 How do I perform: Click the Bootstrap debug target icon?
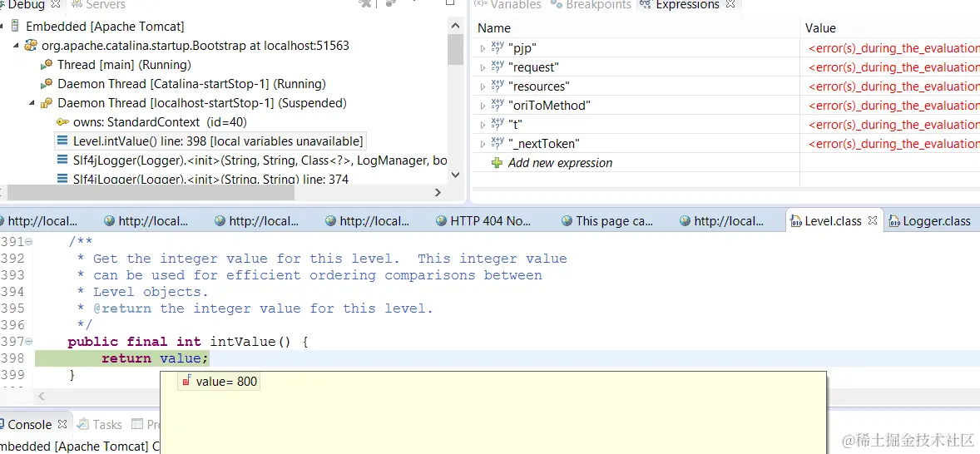[x=30, y=46]
